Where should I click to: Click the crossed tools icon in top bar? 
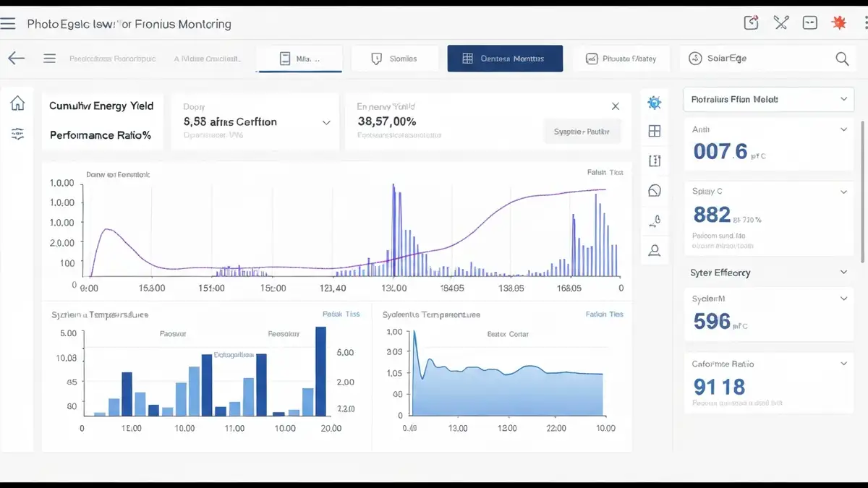(780, 23)
